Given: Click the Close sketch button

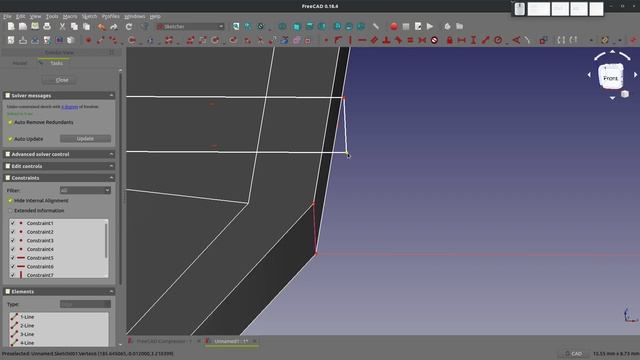Looking at the screenshot, I should tap(59, 80).
